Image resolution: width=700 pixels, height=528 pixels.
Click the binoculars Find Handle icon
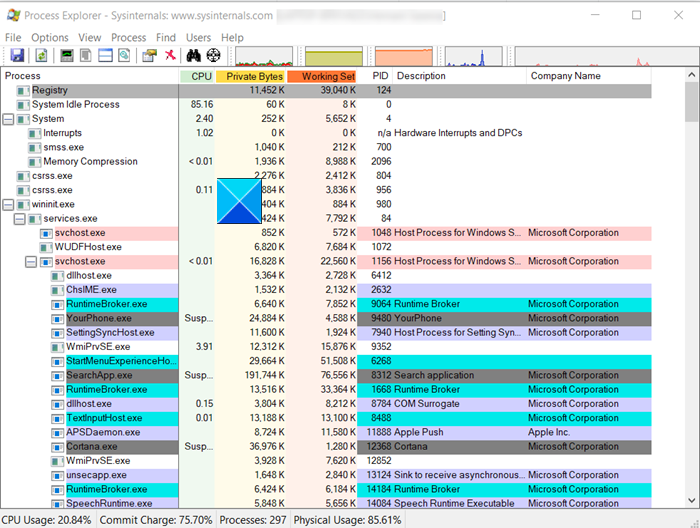point(193,56)
